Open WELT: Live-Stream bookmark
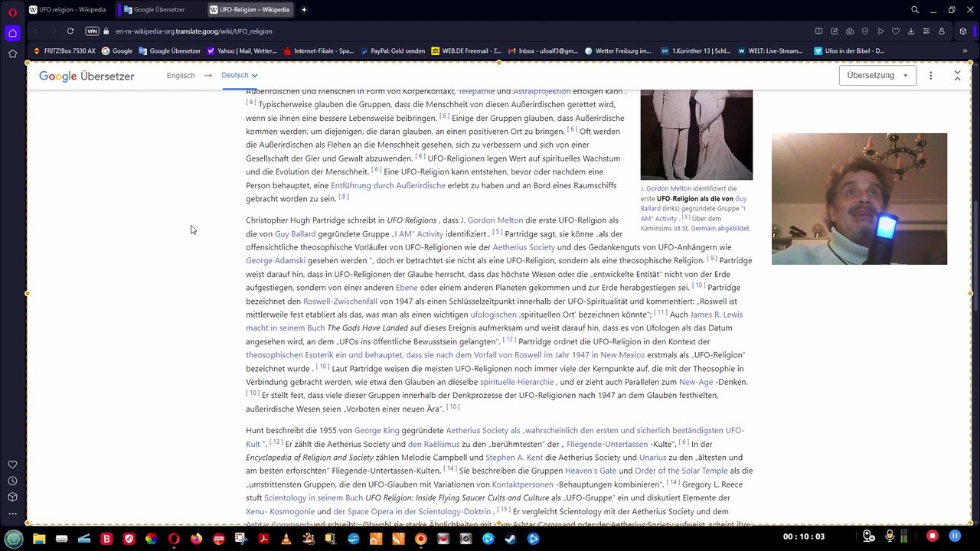This screenshot has width=980, height=551. pyautogui.click(x=770, y=51)
